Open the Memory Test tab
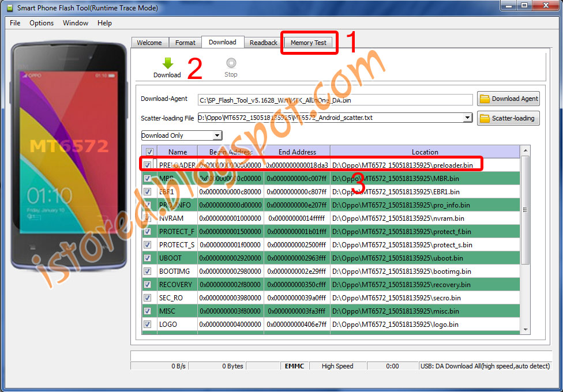Viewport: 563px width, 392px height. (309, 42)
